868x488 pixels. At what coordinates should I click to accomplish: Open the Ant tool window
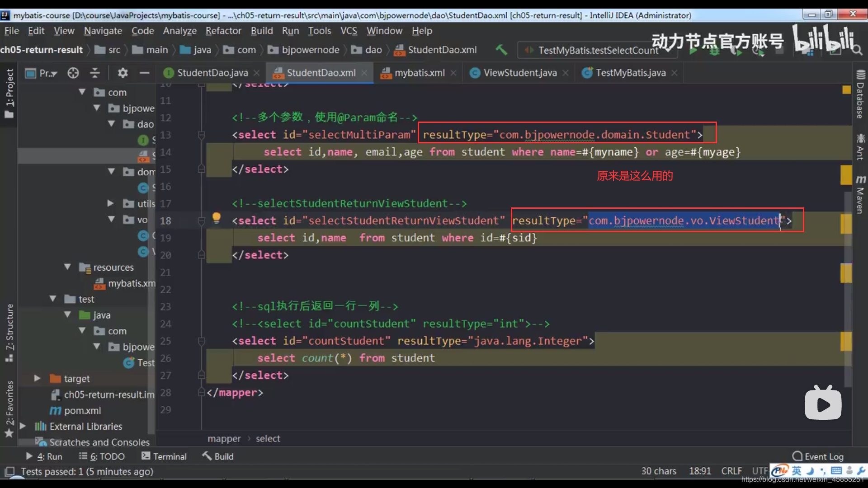click(x=860, y=146)
